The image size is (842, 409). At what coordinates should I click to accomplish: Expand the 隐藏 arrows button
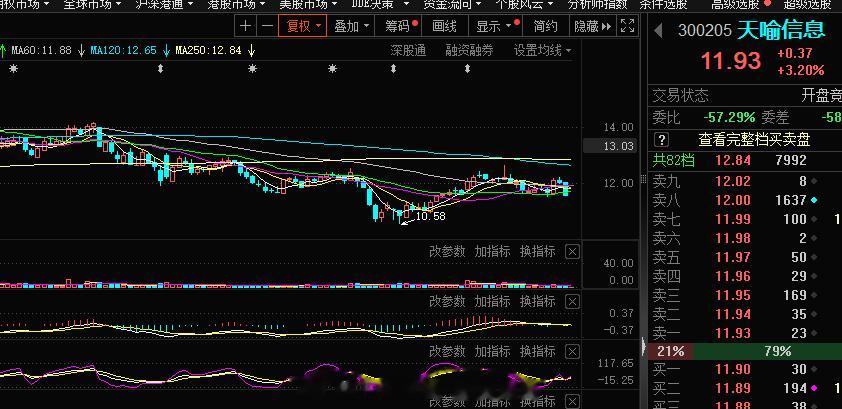pyautogui.click(x=592, y=26)
